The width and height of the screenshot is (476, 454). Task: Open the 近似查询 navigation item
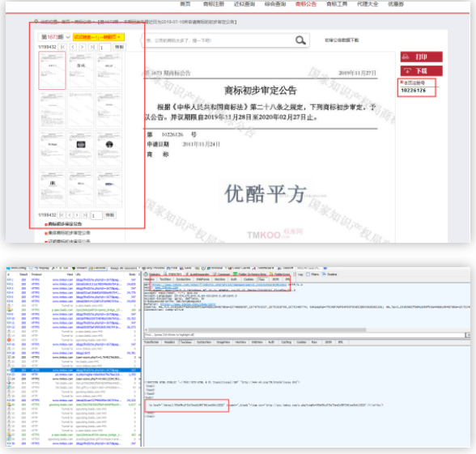tap(244, 4)
